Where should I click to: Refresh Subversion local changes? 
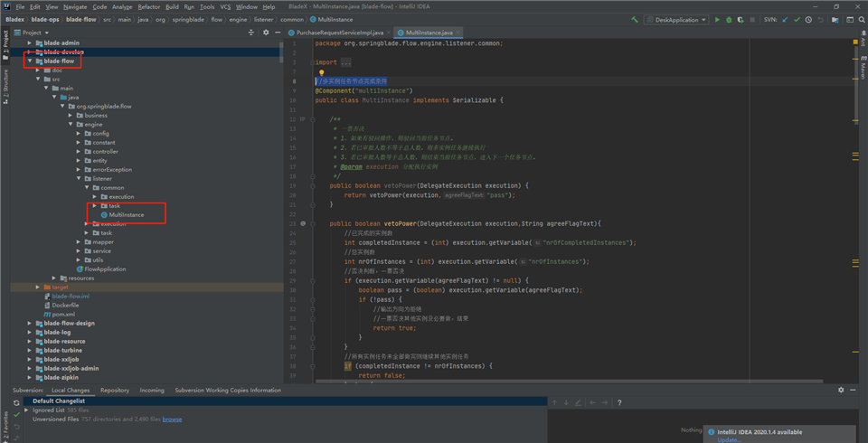point(16,402)
